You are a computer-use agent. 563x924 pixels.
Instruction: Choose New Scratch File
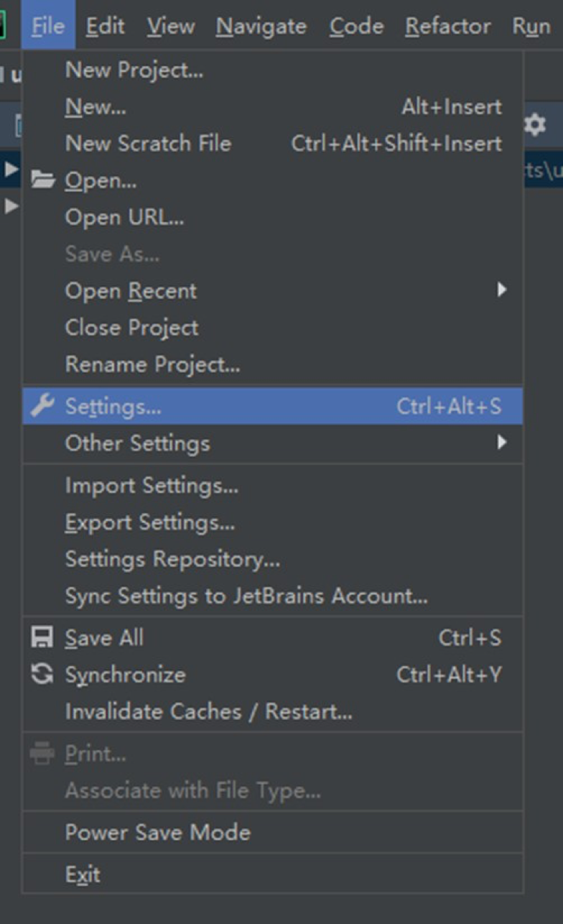pyautogui.click(x=148, y=143)
